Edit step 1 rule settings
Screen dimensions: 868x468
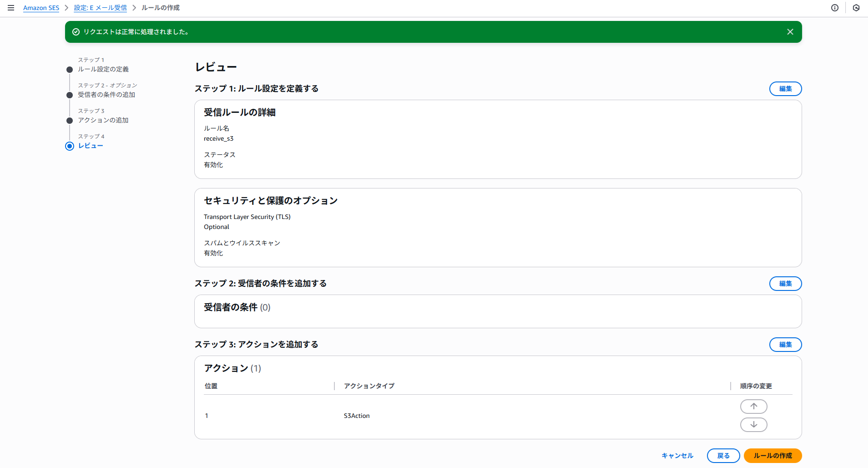coord(785,89)
